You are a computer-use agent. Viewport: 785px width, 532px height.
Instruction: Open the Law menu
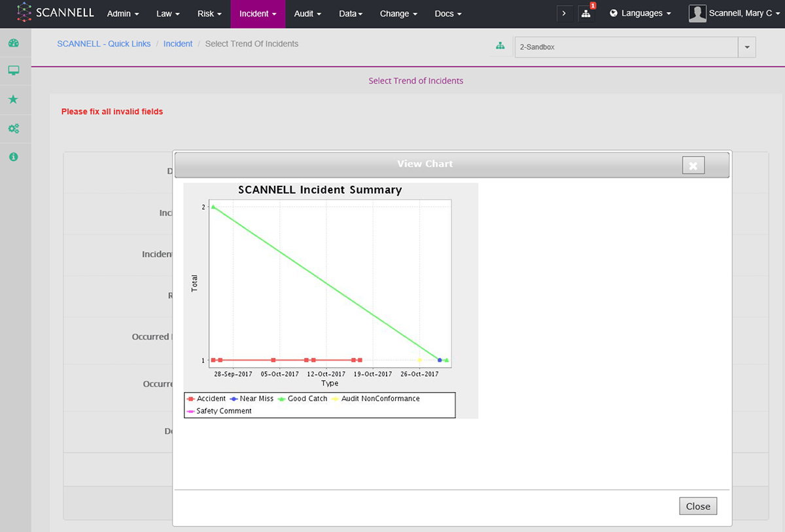point(168,14)
